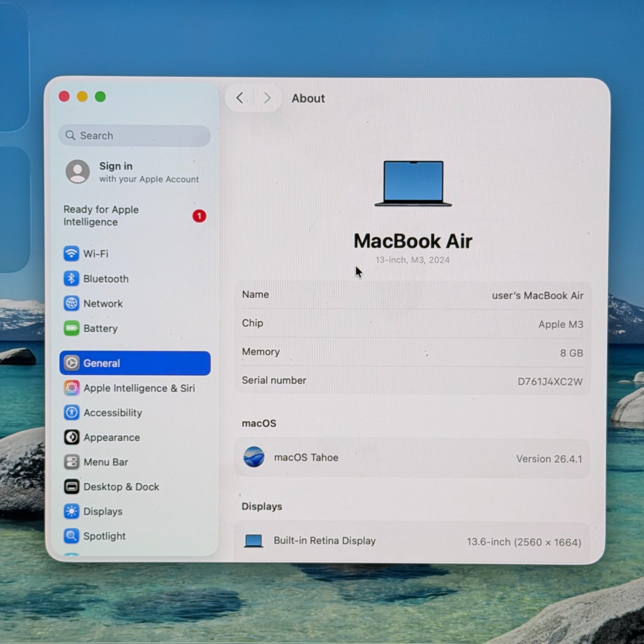
Task: Select Battery label in the sidebar
Action: click(101, 329)
